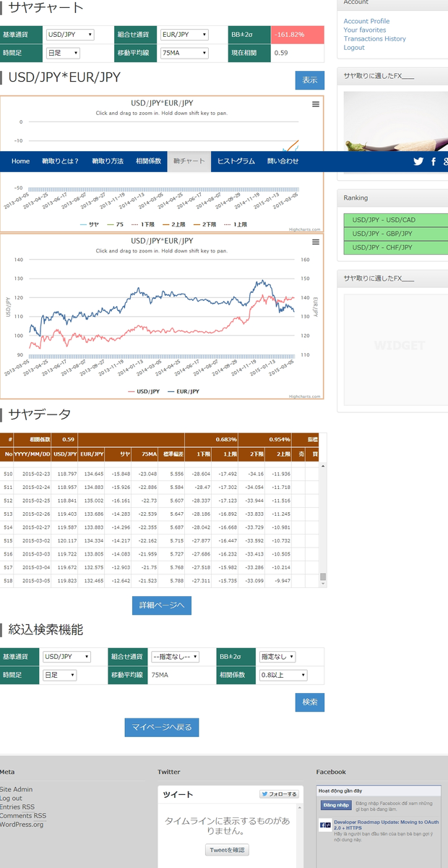Click Log out link in Meta footer

11,798
